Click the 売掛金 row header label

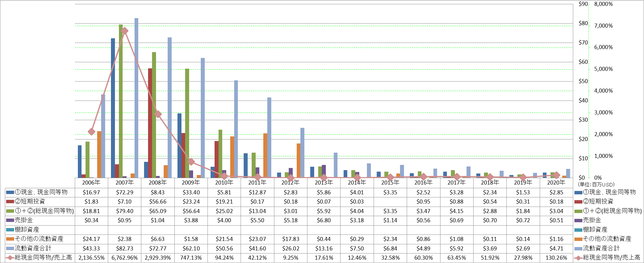pyautogui.click(x=24, y=220)
